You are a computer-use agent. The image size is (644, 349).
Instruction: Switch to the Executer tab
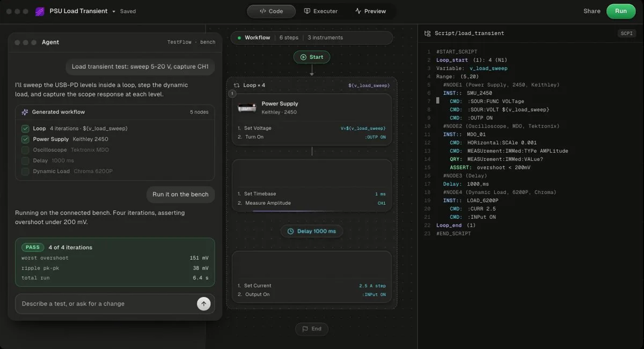coord(321,11)
